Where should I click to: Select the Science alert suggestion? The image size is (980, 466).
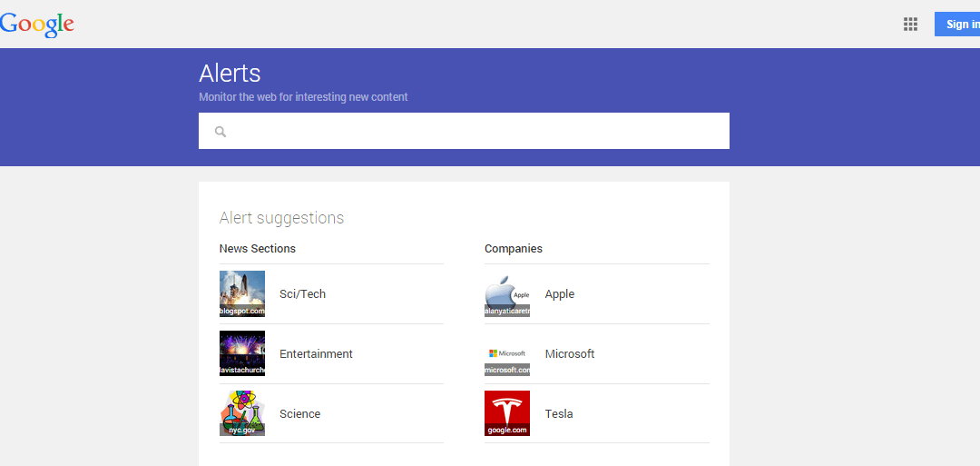point(300,414)
